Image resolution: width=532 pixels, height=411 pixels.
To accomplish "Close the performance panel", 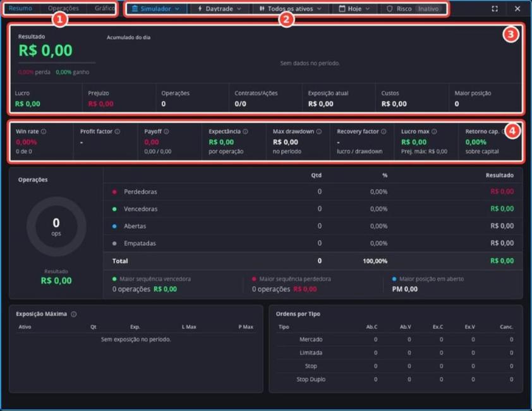I will point(517,9).
